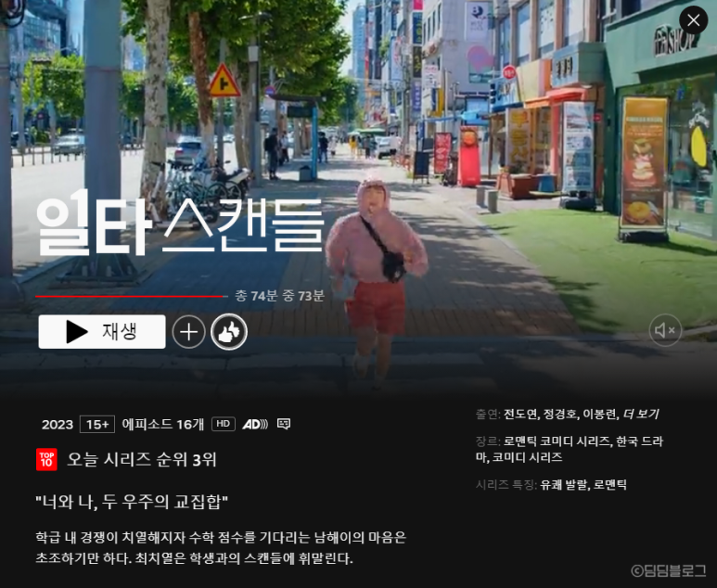Open the 유쾌 발랄 trait tag
The image size is (717, 588).
pyautogui.click(x=563, y=485)
